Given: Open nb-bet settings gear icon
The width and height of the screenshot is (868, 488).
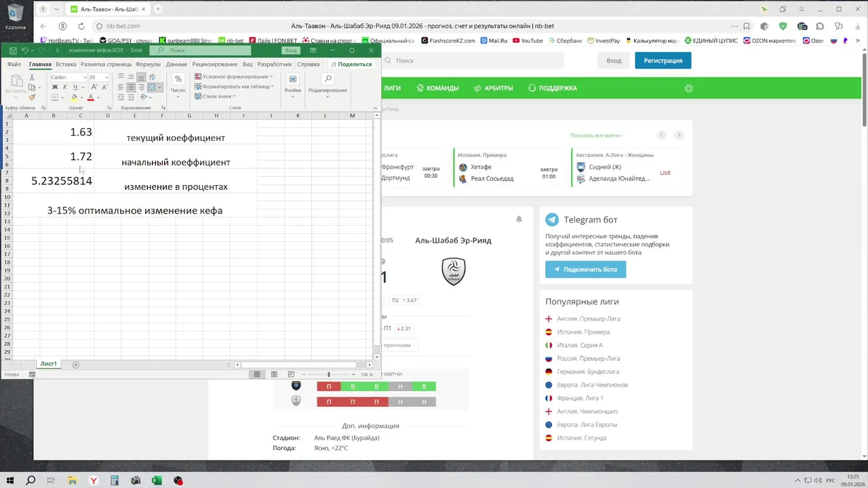Looking at the screenshot, I should (x=689, y=88).
